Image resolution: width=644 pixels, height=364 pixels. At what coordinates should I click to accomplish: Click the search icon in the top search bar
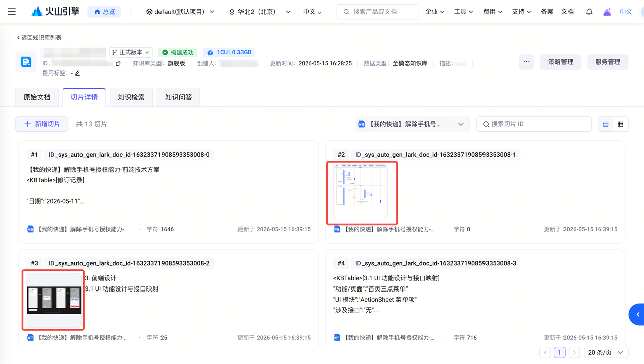347,12
